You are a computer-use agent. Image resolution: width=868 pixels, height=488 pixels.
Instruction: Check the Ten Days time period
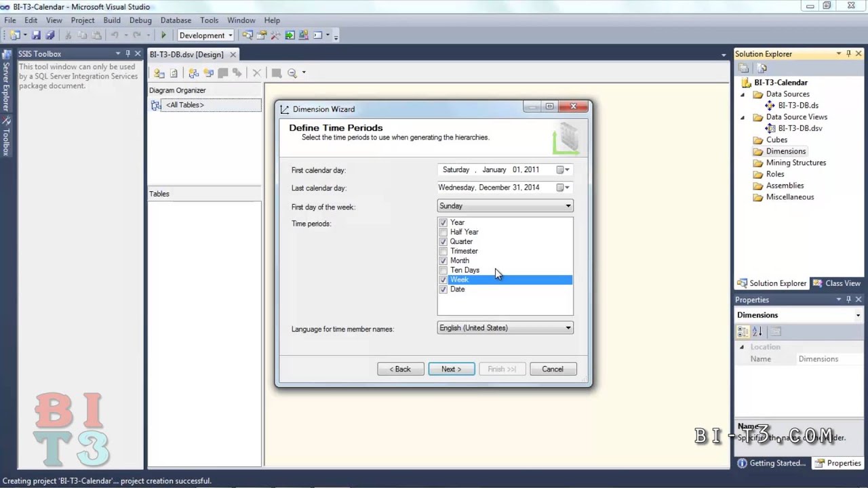click(443, 270)
